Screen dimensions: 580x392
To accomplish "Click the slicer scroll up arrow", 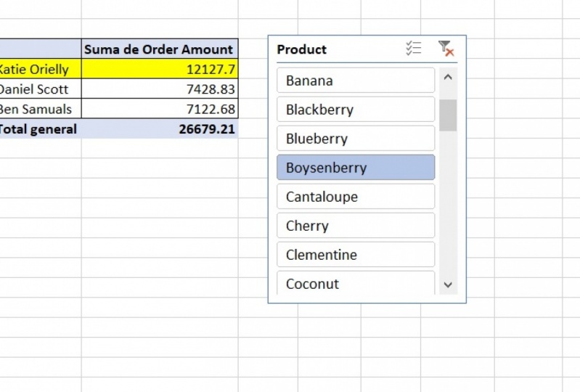I will coord(448,77).
